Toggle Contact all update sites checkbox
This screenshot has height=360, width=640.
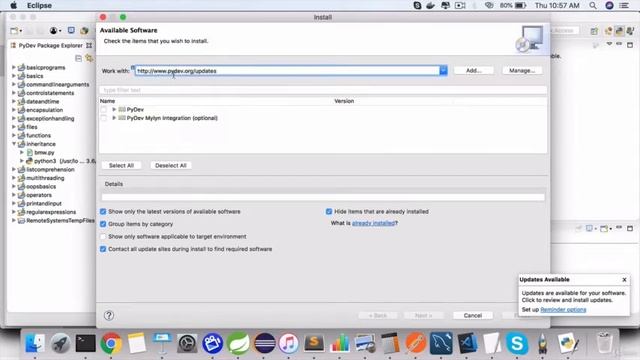pos(103,249)
